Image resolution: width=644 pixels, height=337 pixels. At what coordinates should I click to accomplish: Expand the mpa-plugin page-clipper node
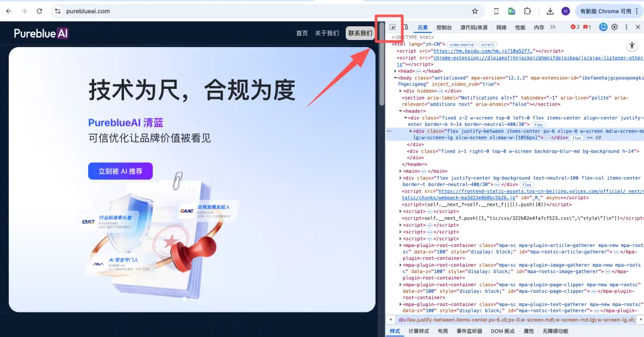pyautogui.click(x=401, y=285)
